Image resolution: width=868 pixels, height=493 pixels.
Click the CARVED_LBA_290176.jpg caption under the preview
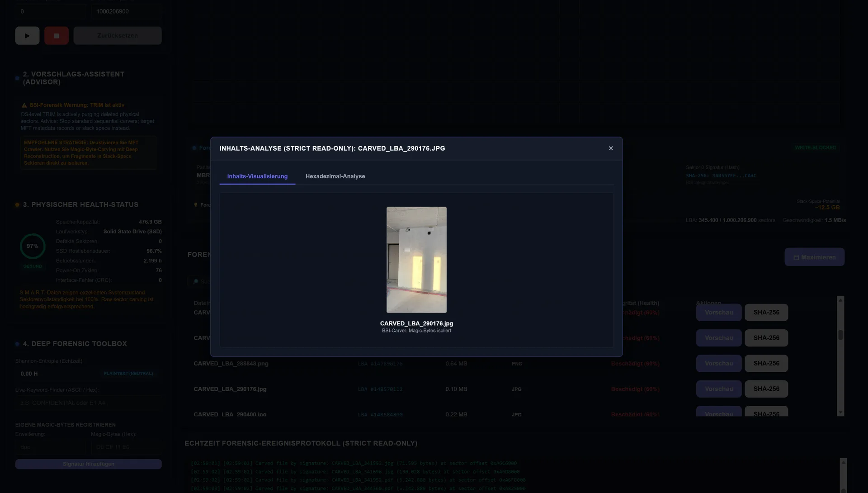coord(416,323)
